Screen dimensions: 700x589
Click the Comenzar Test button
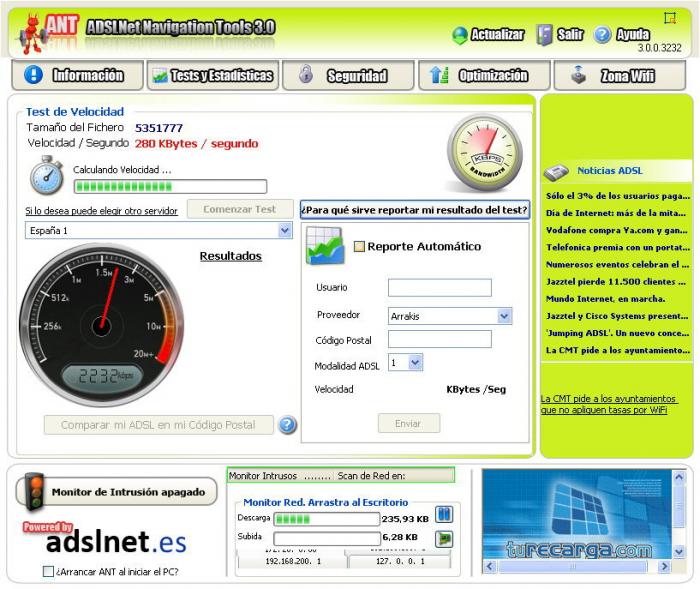click(x=240, y=209)
